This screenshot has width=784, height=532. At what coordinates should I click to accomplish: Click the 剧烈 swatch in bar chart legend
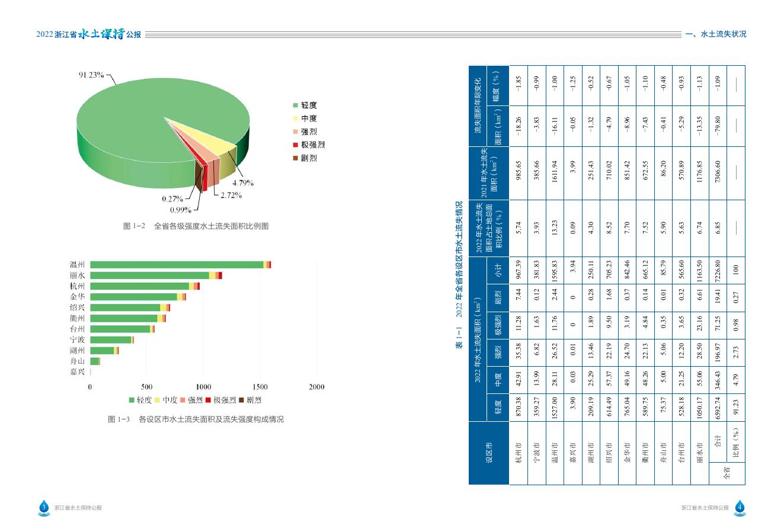[x=241, y=400]
